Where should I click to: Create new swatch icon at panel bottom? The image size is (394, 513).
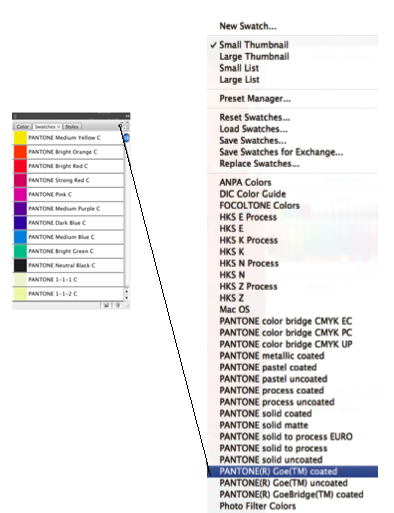click(106, 305)
